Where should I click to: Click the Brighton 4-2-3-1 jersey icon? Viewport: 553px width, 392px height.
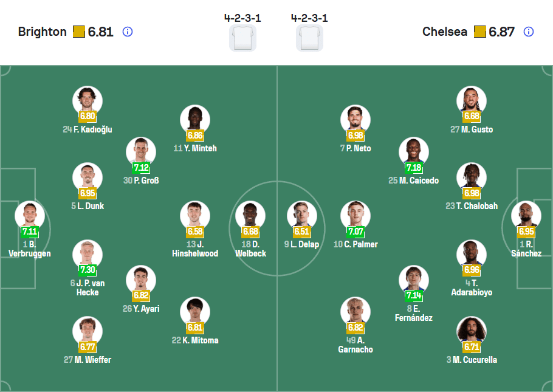(242, 38)
